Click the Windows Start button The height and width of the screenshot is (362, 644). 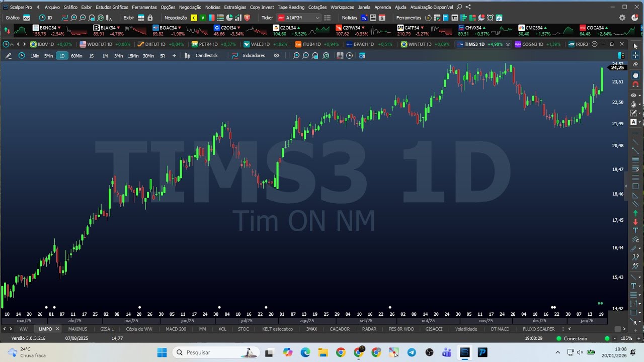coord(162,352)
